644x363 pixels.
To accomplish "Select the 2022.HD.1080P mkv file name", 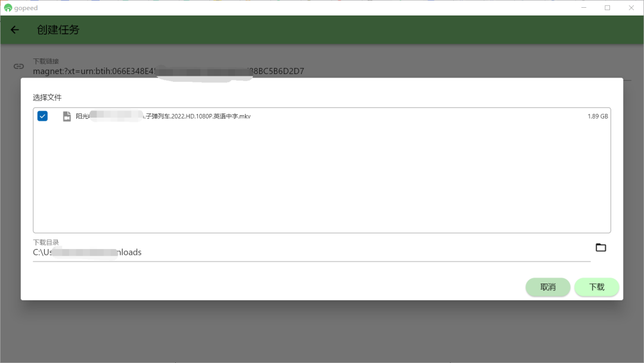I will coord(163,116).
